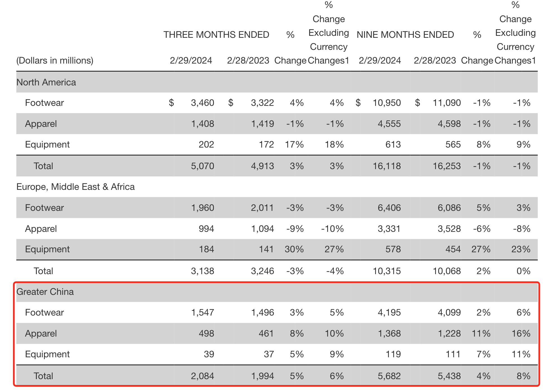Screen dimensions: 559x392
Task: Select the 5,682 Greater China nine-month total
Action: click(389, 376)
